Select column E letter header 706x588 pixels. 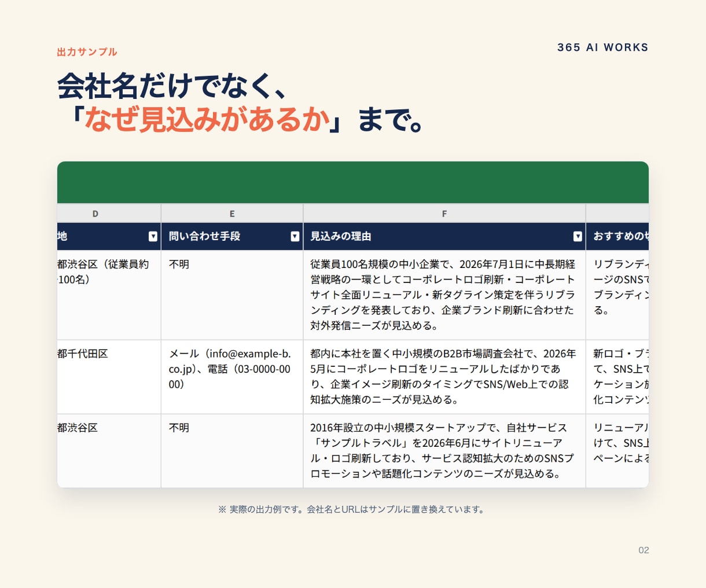(x=232, y=214)
